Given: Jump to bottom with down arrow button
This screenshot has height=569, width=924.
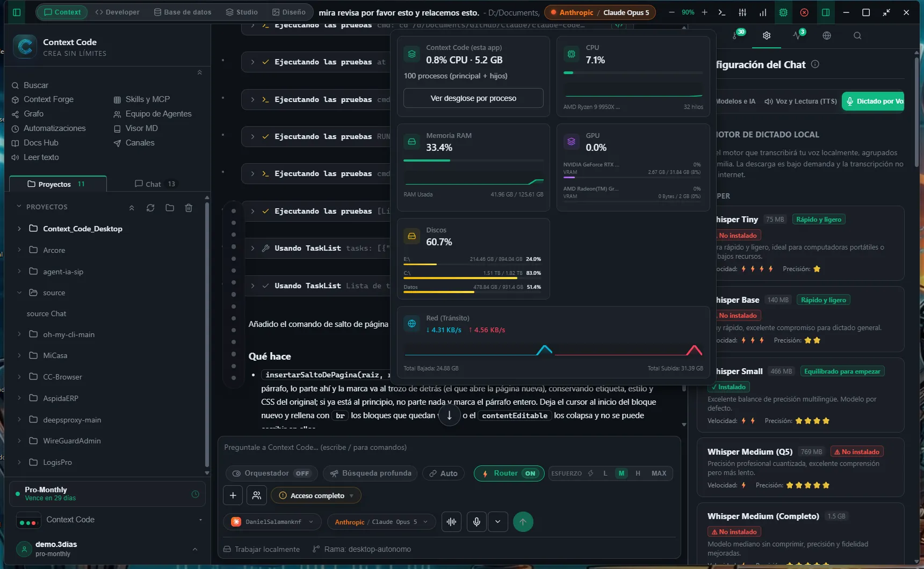Looking at the screenshot, I should (x=450, y=415).
